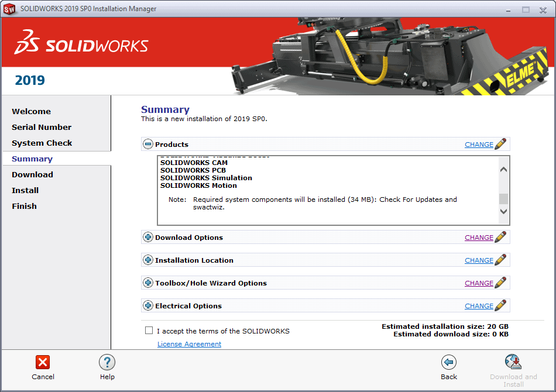
Task: Click CHANGE link for Installation Location
Action: pyautogui.click(x=479, y=260)
